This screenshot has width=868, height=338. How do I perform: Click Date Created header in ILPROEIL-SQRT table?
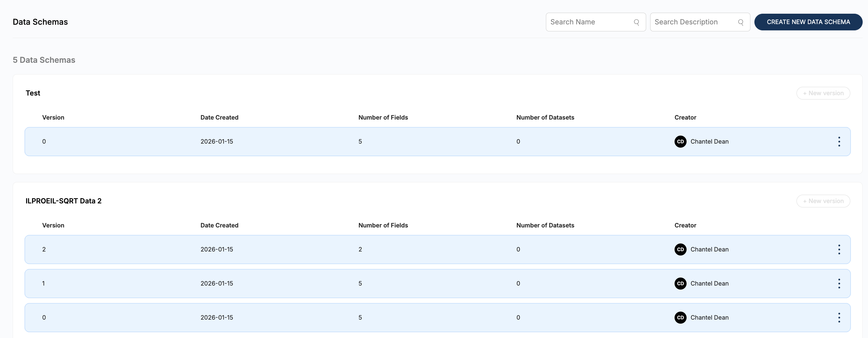pyautogui.click(x=219, y=225)
